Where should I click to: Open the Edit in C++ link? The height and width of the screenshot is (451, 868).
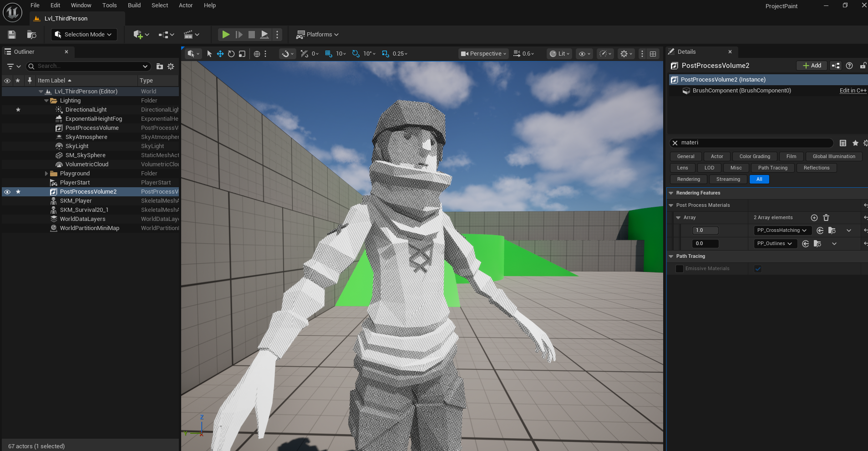pyautogui.click(x=853, y=91)
